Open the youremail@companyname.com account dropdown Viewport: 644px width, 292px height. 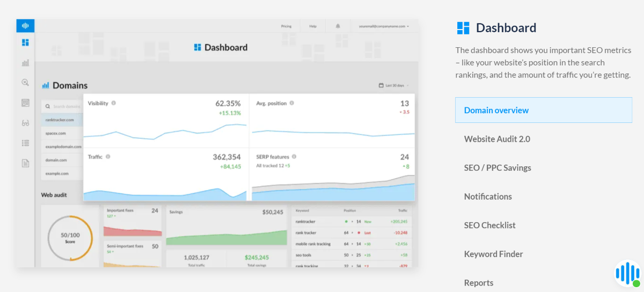click(383, 26)
